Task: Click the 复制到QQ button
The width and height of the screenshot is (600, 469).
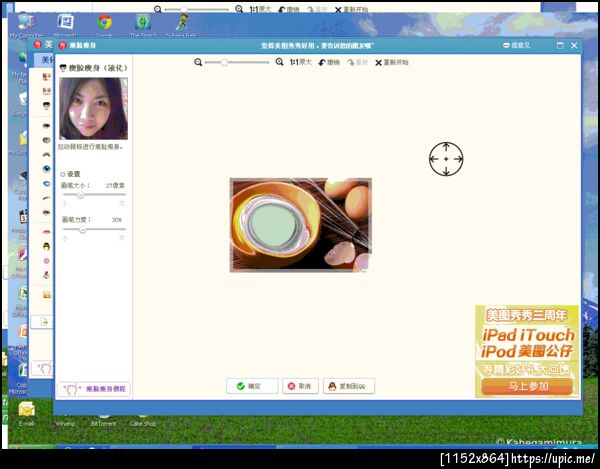Action: pyautogui.click(x=349, y=386)
